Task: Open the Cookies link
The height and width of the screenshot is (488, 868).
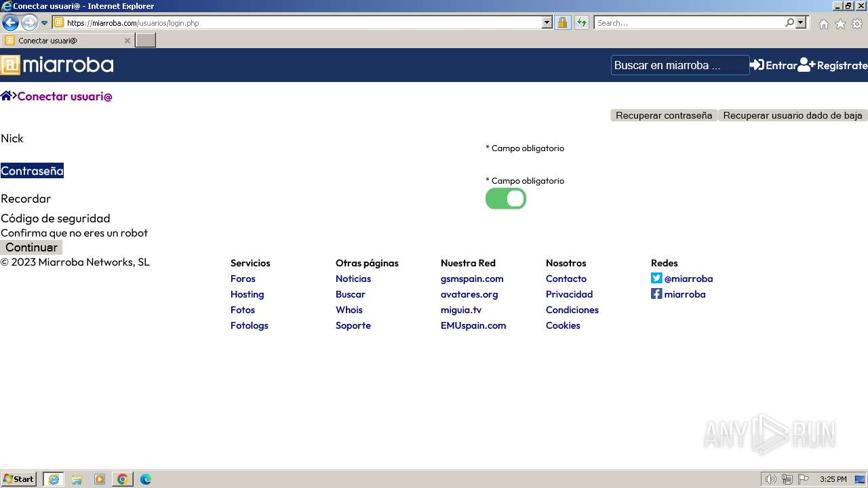Action: pos(563,325)
